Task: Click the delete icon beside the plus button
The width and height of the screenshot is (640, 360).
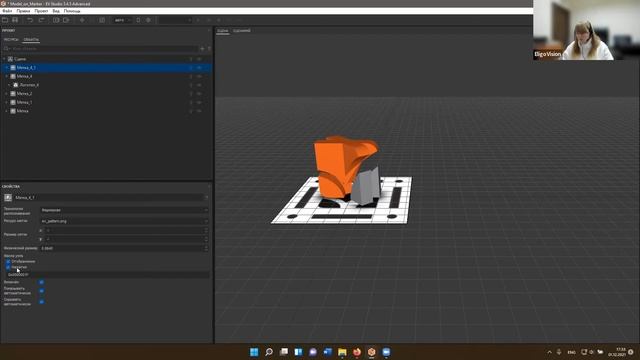Action: 209,49
